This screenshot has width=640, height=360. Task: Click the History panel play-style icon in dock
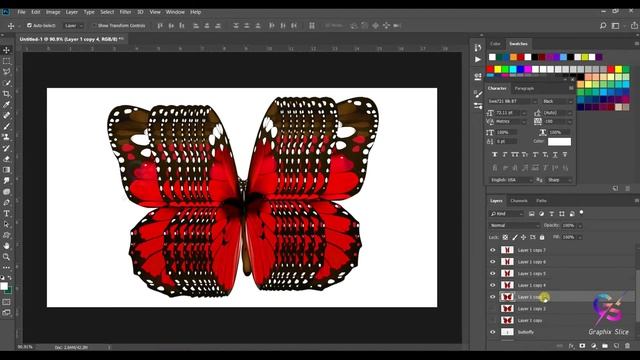478,60
